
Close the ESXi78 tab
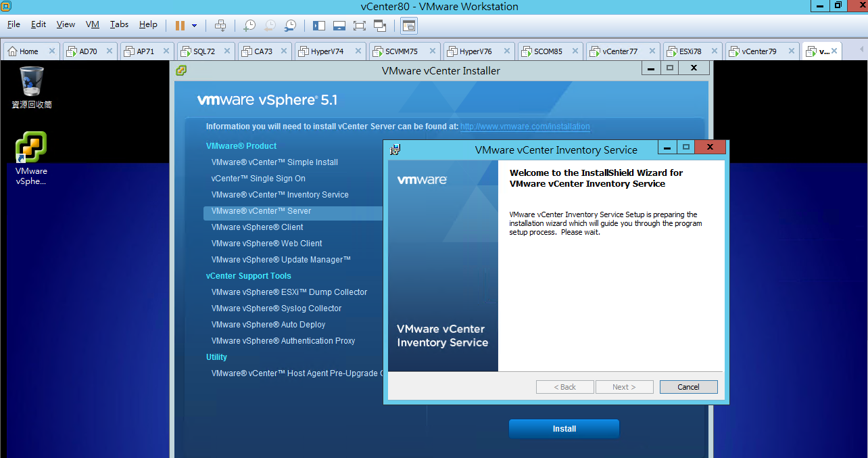(x=715, y=51)
